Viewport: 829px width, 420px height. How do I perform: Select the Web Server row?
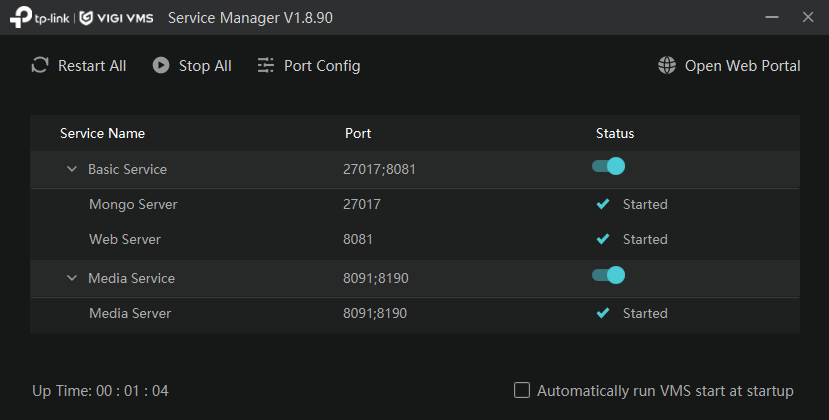click(414, 239)
